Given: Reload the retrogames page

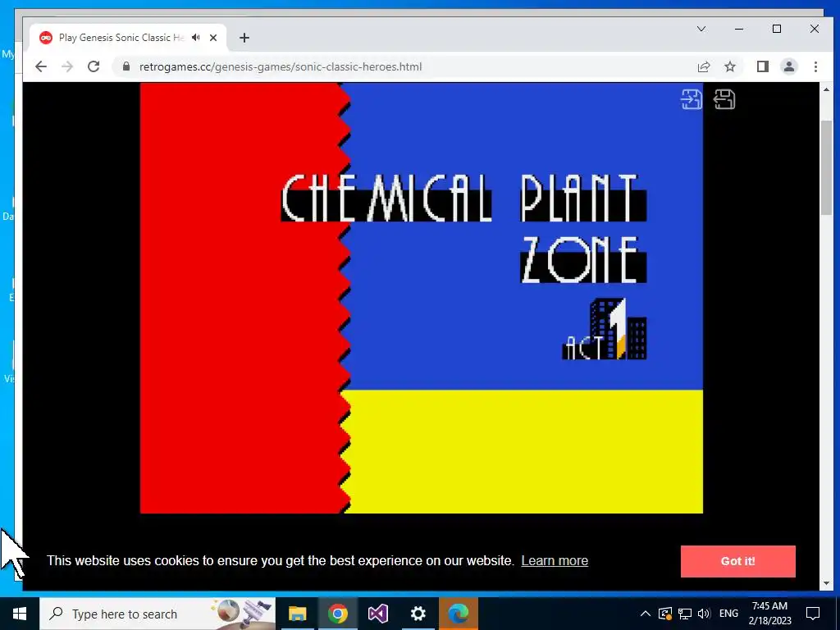Looking at the screenshot, I should (94, 66).
